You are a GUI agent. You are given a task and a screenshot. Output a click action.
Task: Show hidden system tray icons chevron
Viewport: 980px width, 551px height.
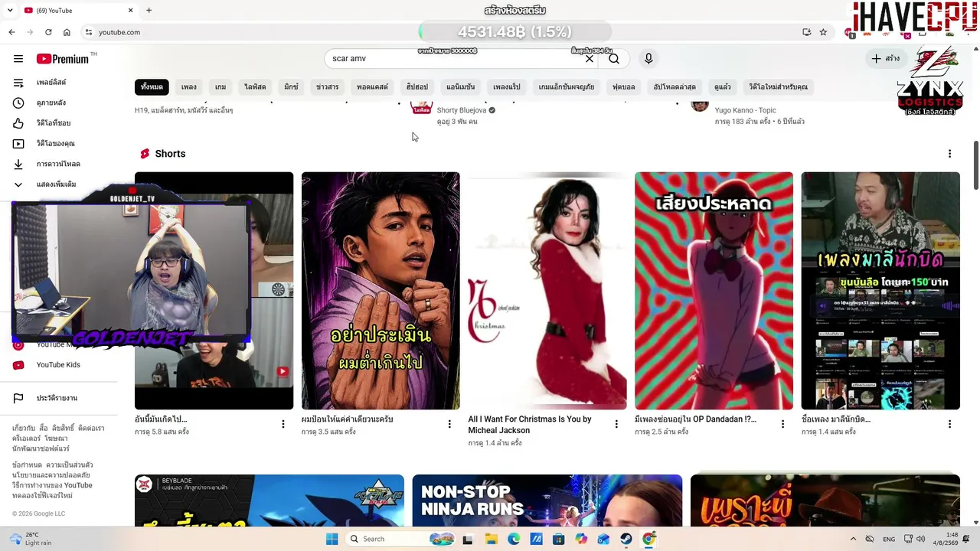[853, 539]
